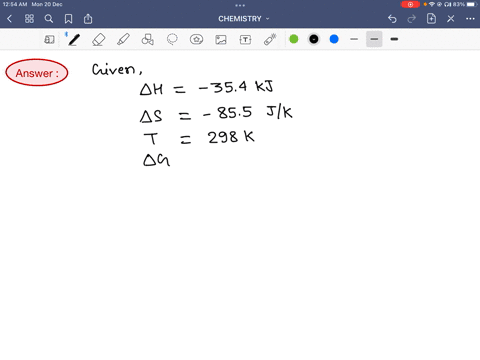Select the Highlighter tool

coord(123,40)
